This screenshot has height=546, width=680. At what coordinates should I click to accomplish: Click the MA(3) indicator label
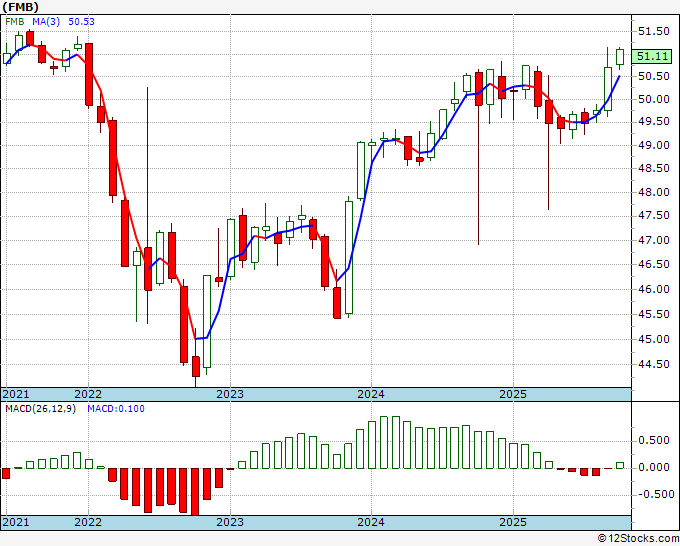46,22
